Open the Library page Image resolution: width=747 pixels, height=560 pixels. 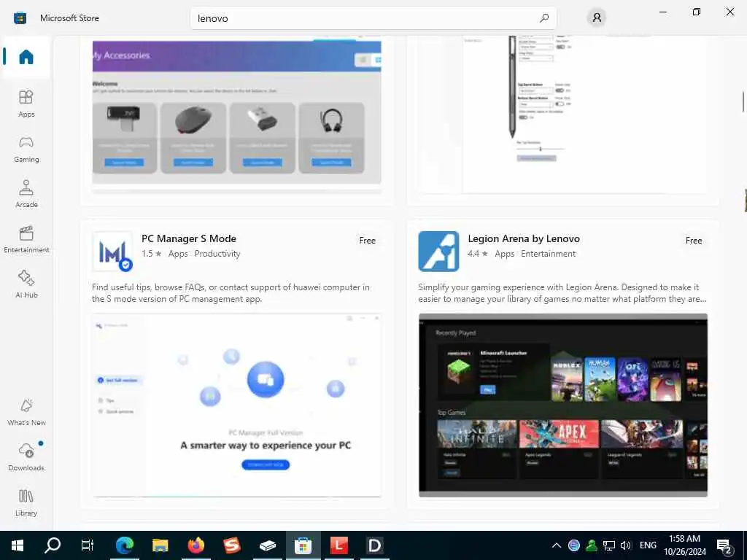pos(26,502)
